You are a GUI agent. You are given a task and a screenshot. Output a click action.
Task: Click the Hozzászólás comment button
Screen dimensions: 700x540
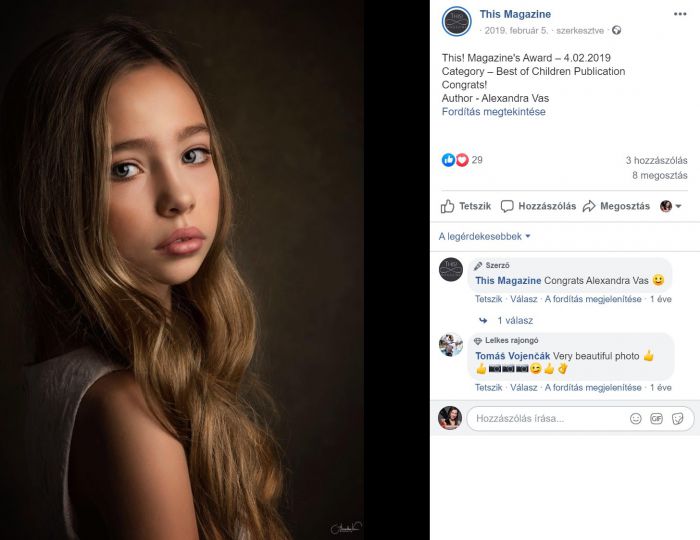click(x=538, y=206)
